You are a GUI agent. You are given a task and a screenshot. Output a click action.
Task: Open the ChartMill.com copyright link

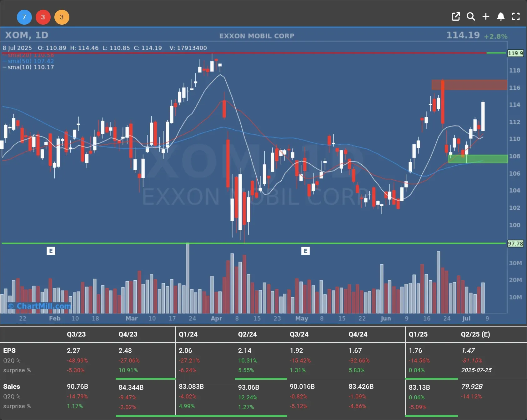[39, 306]
